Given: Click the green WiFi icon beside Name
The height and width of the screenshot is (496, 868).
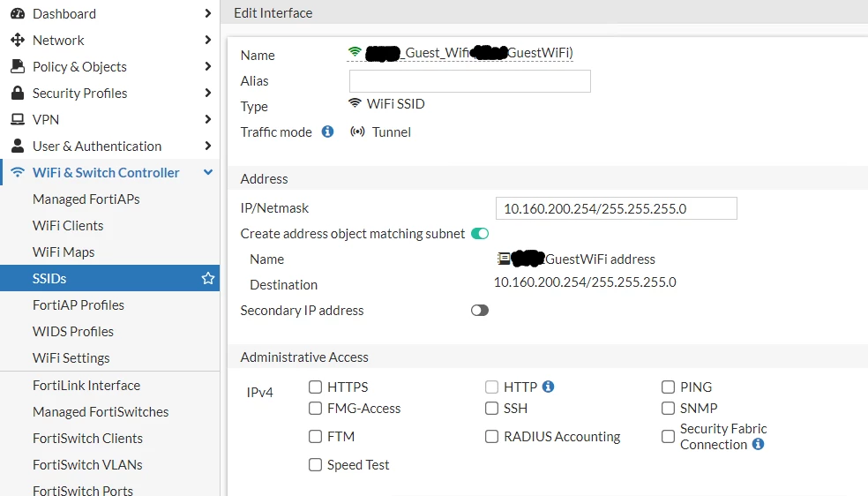Looking at the screenshot, I should [x=355, y=52].
